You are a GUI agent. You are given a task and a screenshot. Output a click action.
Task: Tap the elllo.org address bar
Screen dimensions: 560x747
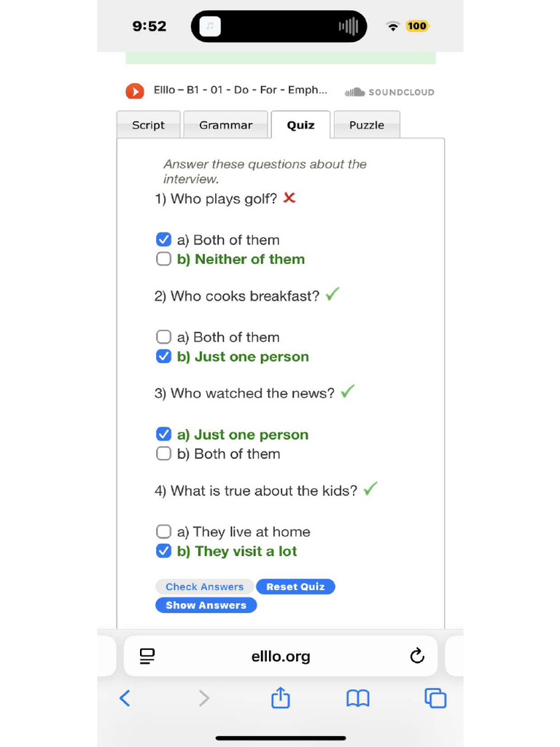[x=281, y=656]
